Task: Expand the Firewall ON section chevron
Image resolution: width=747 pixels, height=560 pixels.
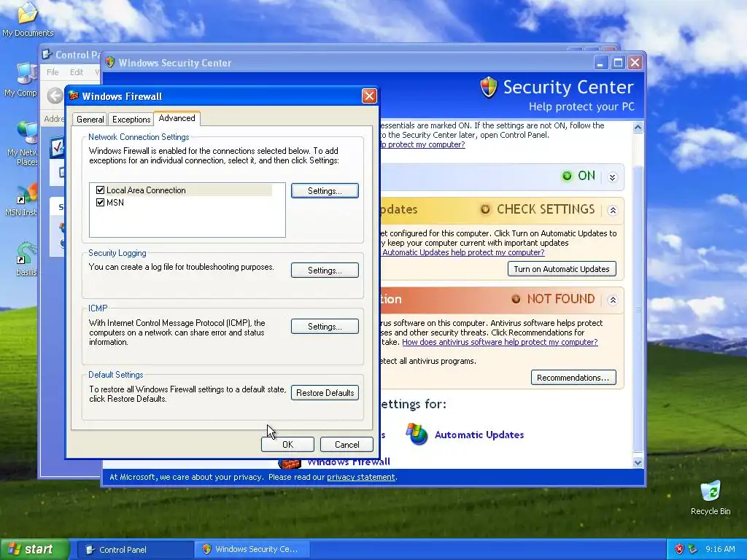Action: [x=613, y=177]
